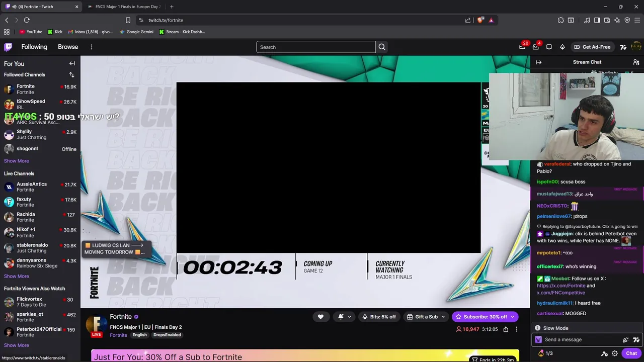Click the Twitch search field
The image size is (644, 362).
coord(316,47)
